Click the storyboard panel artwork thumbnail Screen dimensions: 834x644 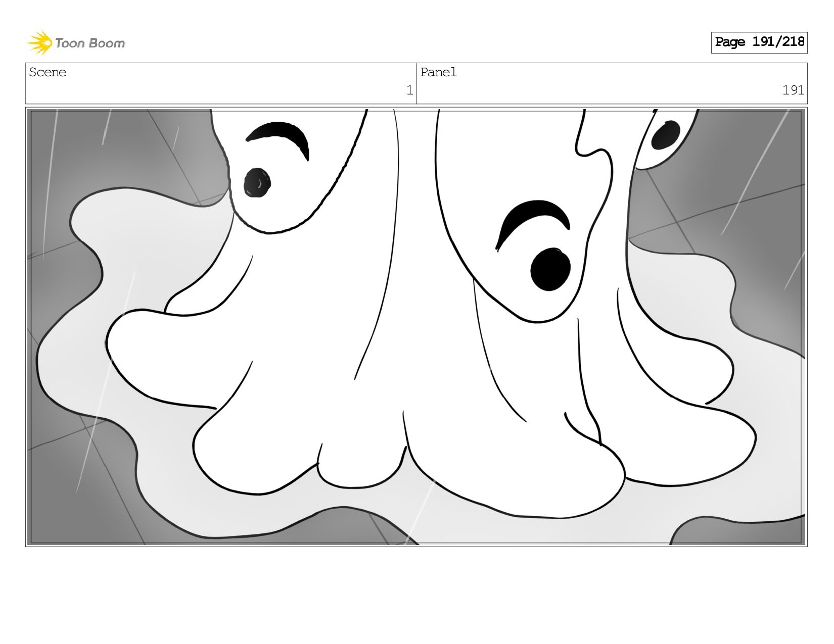click(x=416, y=327)
